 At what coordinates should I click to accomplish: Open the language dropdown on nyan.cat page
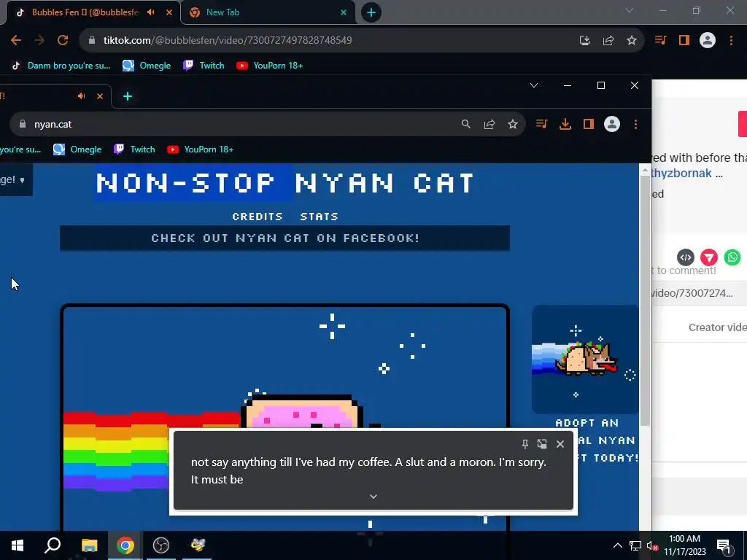tap(15, 180)
